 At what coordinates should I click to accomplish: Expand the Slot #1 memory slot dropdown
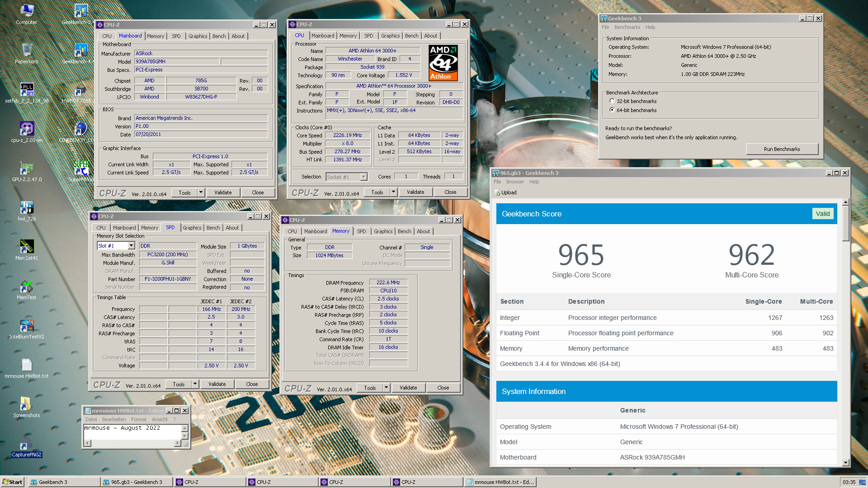tap(131, 246)
